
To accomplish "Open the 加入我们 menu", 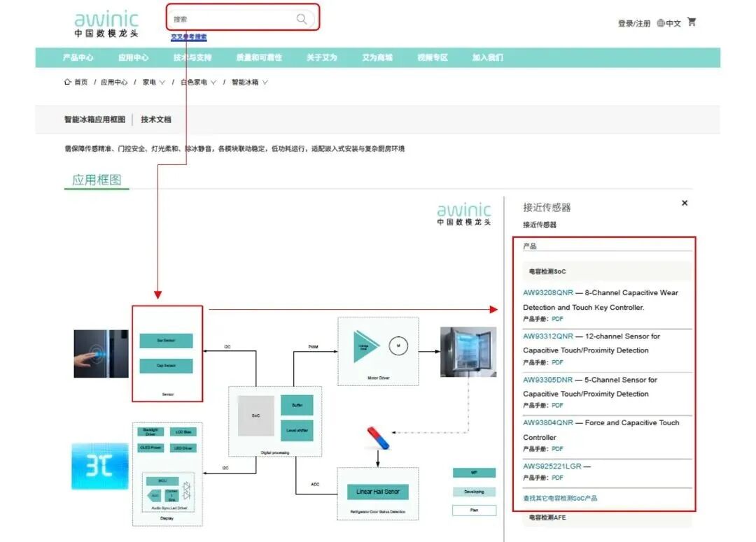I will (487, 57).
